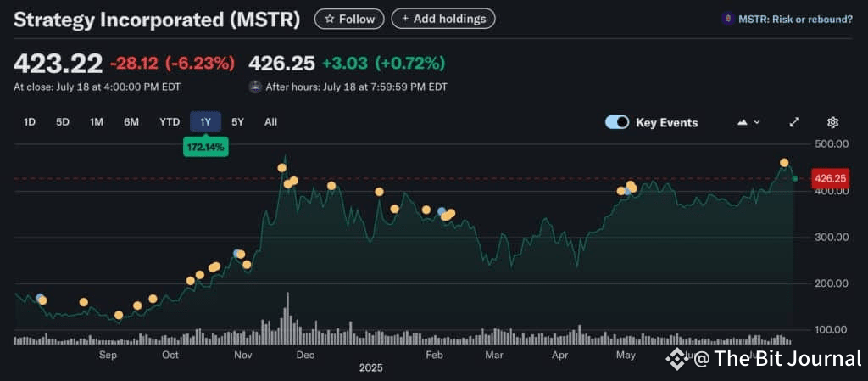868x381 pixels.
Task: Select the 1D time range
Action: pos(30,122)
